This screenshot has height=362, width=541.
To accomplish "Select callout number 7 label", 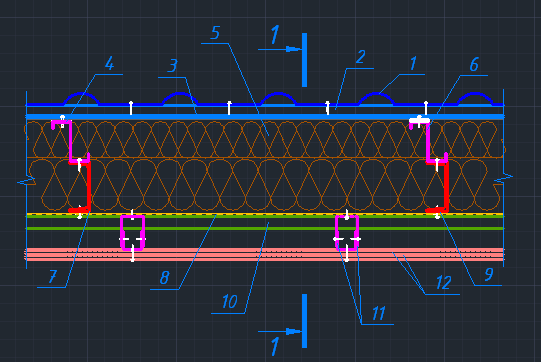I will (x=52, y=276).
